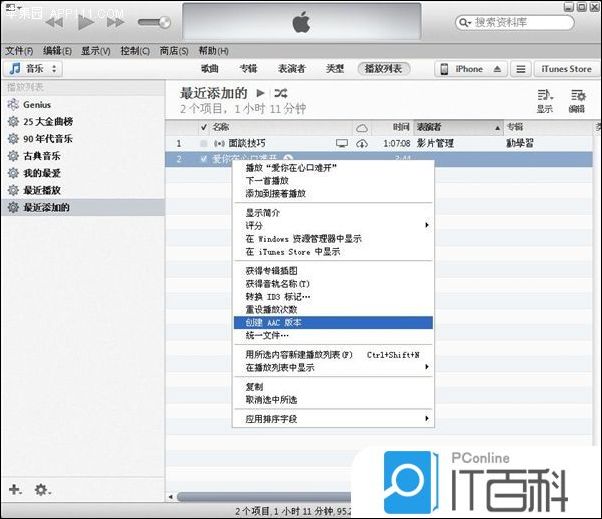Open the 编辑(E) menu
Image resolution: width=602 pixels, height=519 pixels.
click(x=57, y=51)
